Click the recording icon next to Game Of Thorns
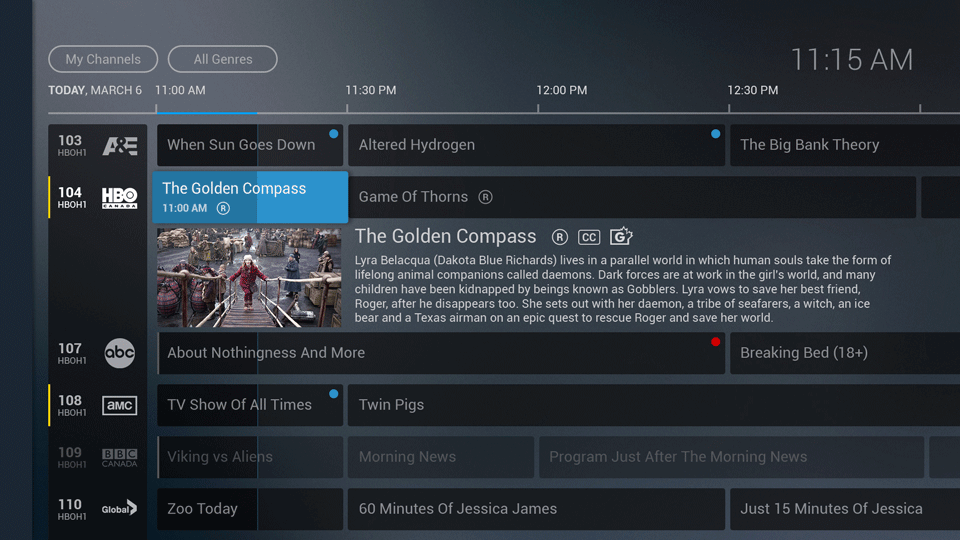Image resolution: width=960 pixels, height=540 pixels. (x=486, y=197)
